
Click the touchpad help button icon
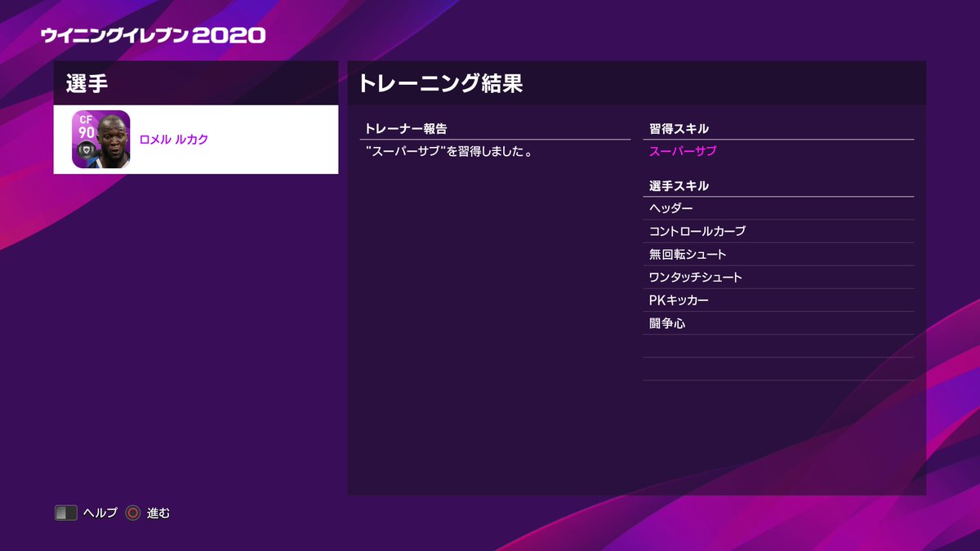(x=66, y=513)
